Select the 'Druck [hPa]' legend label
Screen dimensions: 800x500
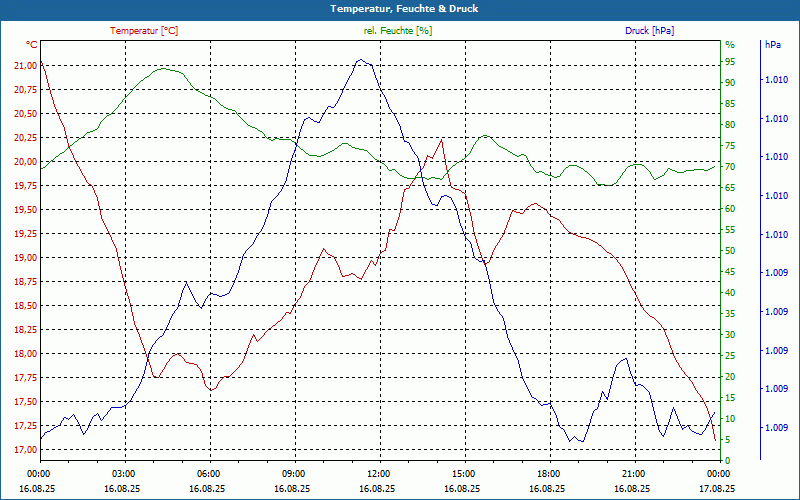[x=649, y=31]
